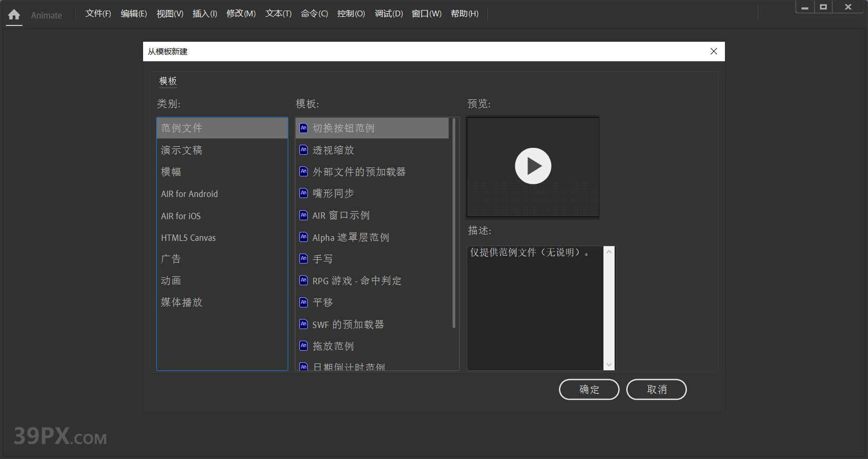Select the 广告 category
This screenshot has width=868, height=459.
coord(222,259)
